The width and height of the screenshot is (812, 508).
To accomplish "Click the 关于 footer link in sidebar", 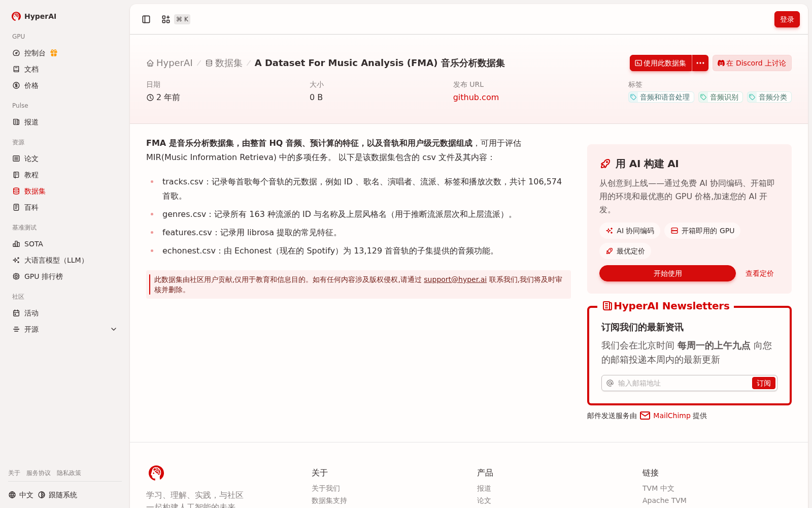I will click(14, 473).
